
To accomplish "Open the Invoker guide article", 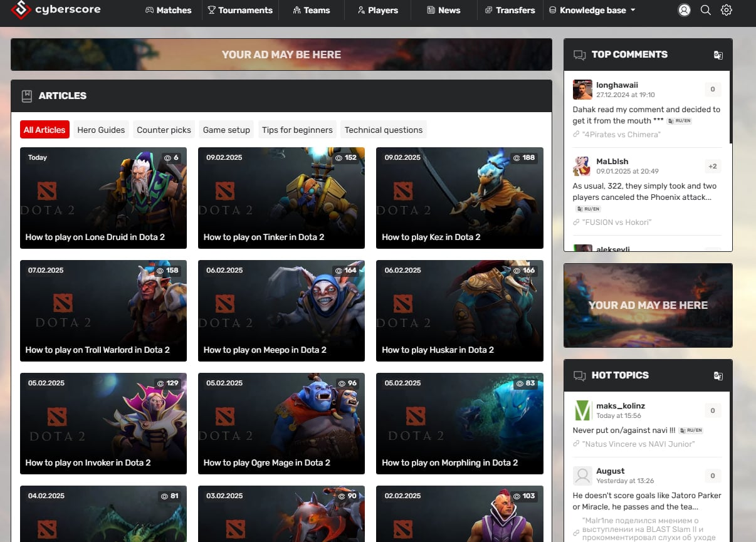I will 103,424.
